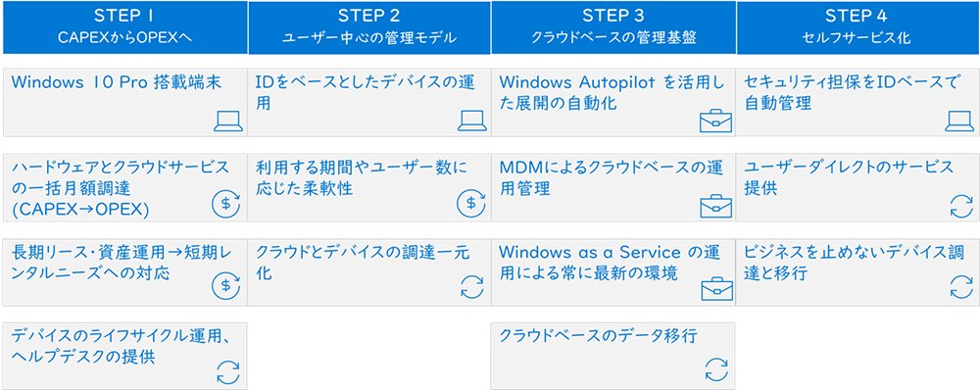Click laptop icon in セキュリティ担保をIDベースで自動管理 card

pos(959,121)
